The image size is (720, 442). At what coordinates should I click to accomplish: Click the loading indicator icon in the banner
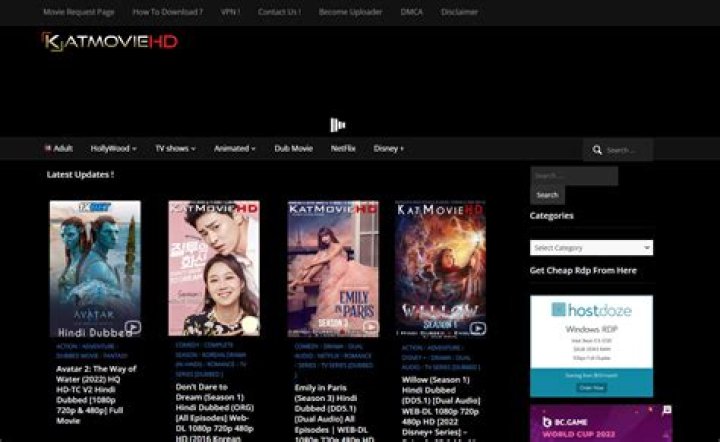[x=338, y=125]
